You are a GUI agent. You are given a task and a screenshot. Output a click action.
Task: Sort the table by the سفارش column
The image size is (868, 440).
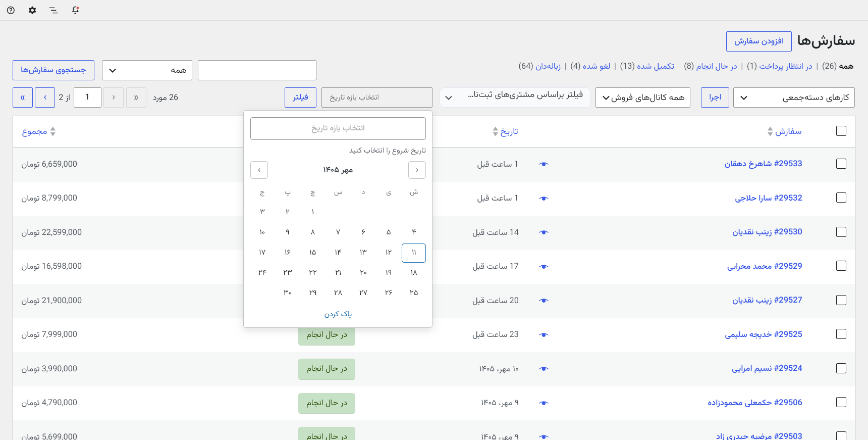pos(784,131)
